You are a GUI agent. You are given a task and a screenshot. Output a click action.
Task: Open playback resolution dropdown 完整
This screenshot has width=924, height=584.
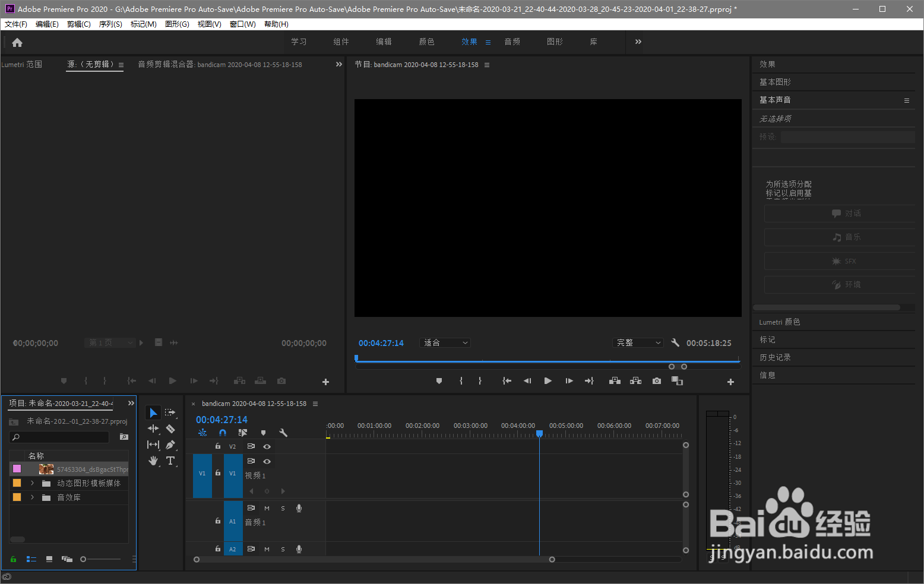638,342
